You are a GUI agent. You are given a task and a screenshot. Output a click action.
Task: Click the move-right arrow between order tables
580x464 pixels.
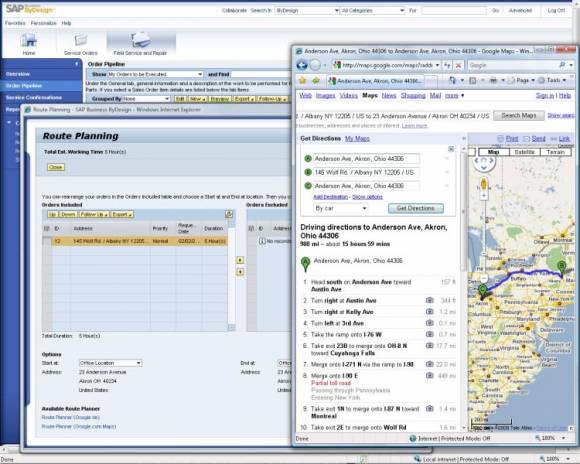click(x=240, y=260)
